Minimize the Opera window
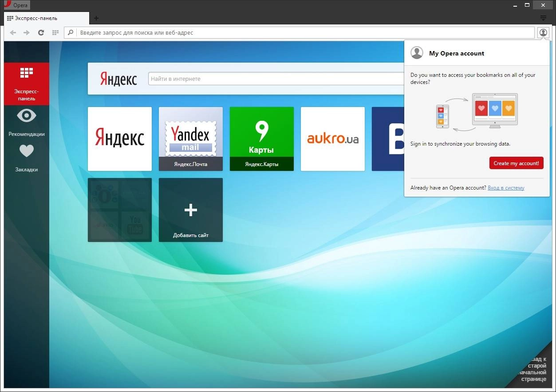Viewport: 556px width, 392px height. [x=514, y=5]
